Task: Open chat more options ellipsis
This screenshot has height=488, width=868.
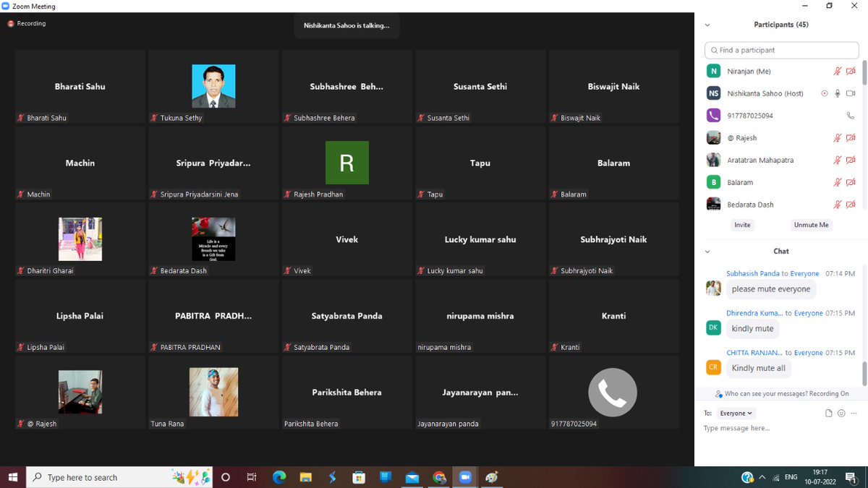Action: [854, 414]
